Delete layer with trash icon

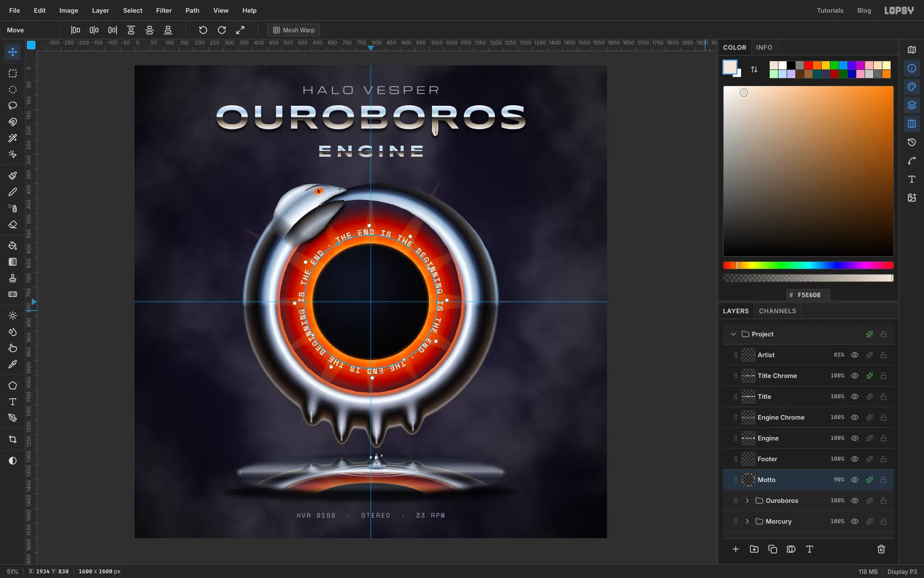(x=881, y=549)
